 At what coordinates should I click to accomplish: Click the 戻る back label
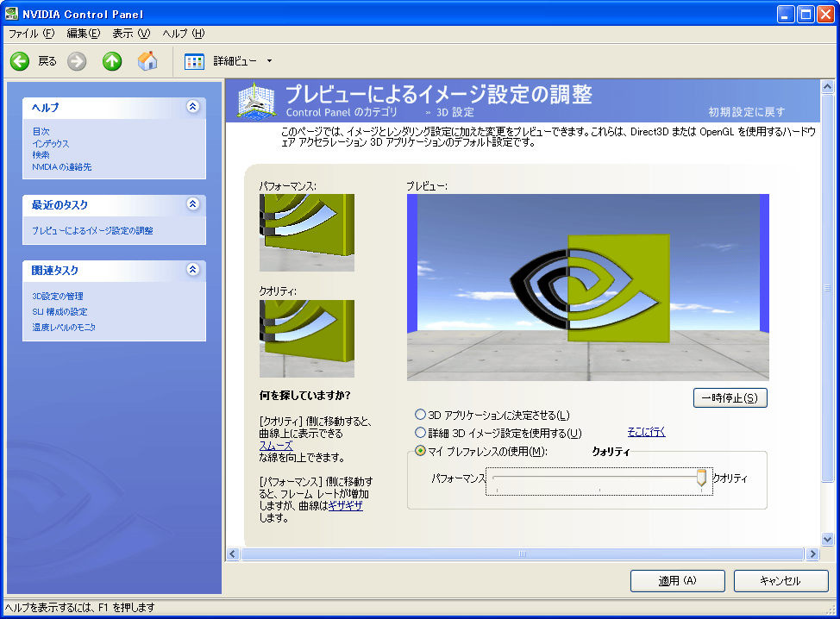point(47,61)
